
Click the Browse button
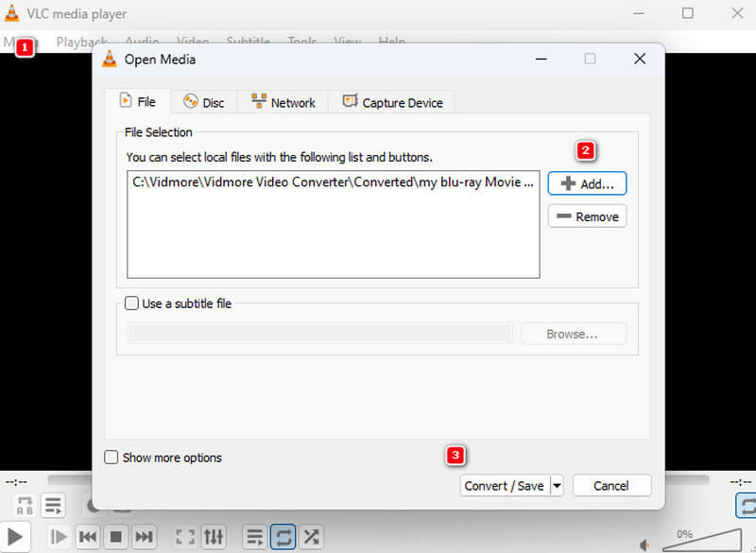tap(574, 334)
